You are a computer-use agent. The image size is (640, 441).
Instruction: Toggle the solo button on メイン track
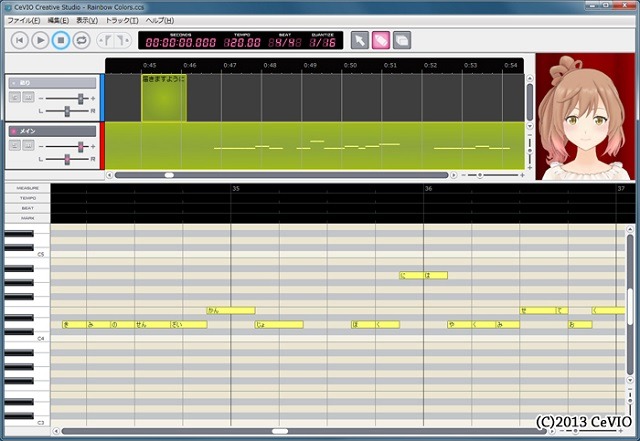pyautogui.click(x=28, y=147)
